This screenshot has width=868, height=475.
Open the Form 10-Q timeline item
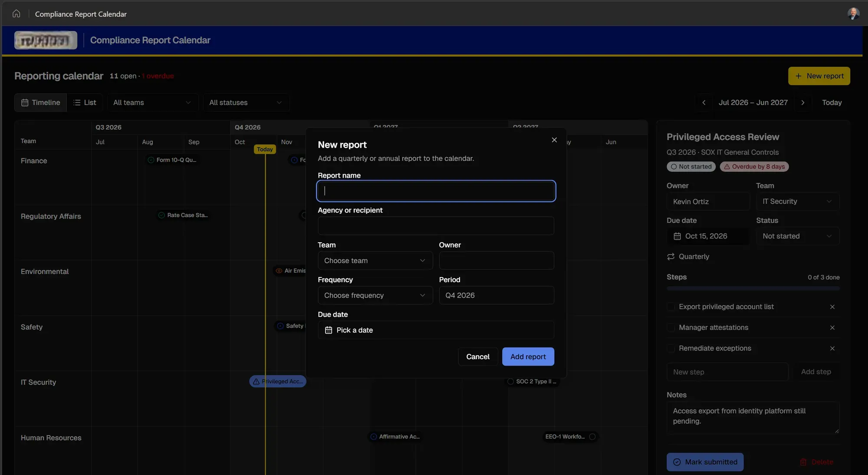pyautogui.click(x=172, y=160)
